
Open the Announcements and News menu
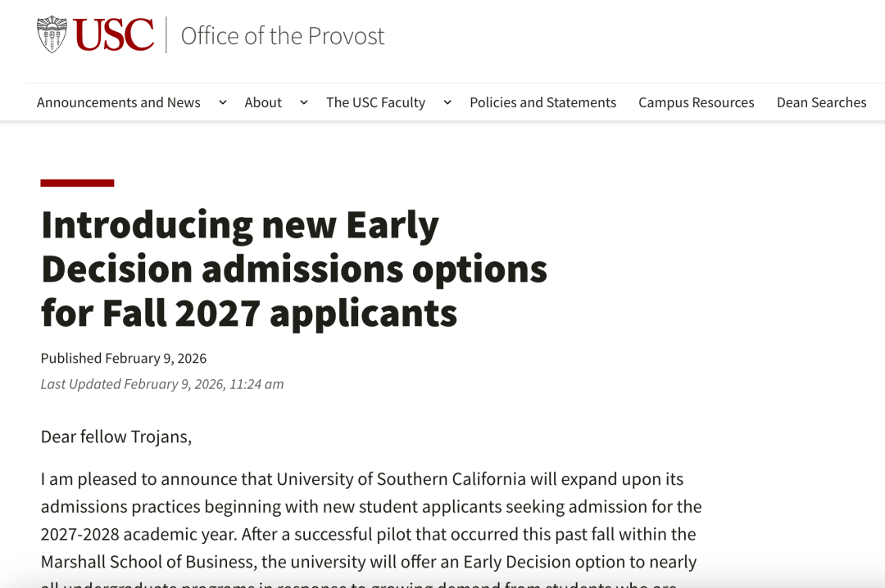119,102
